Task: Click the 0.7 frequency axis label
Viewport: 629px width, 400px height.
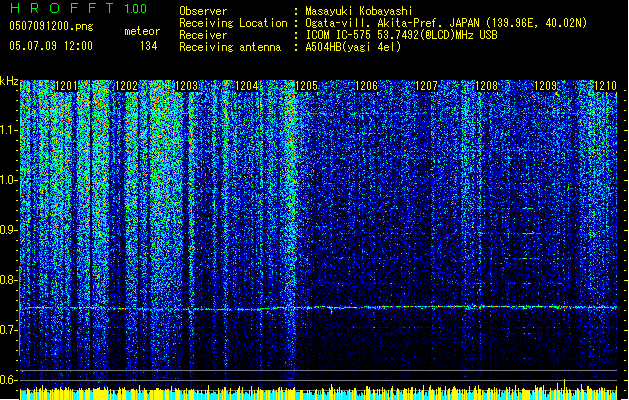Action: [x=8, y=330]
